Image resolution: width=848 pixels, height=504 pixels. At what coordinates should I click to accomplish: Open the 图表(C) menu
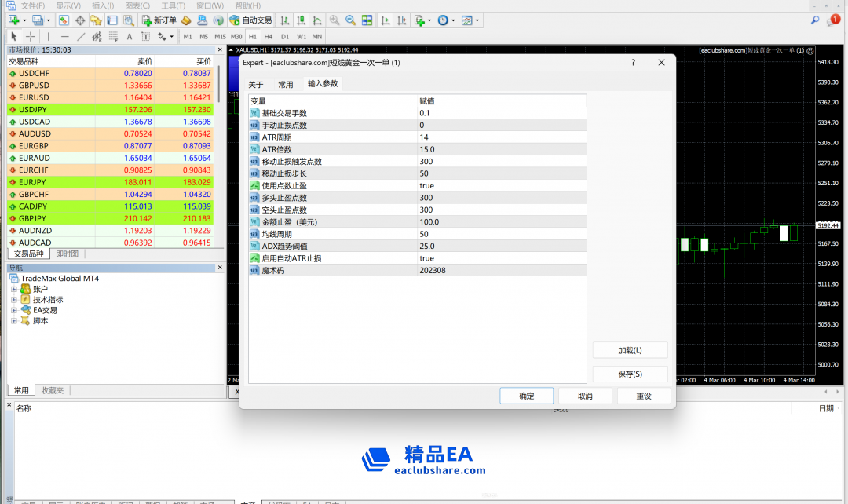pos(137,5)
